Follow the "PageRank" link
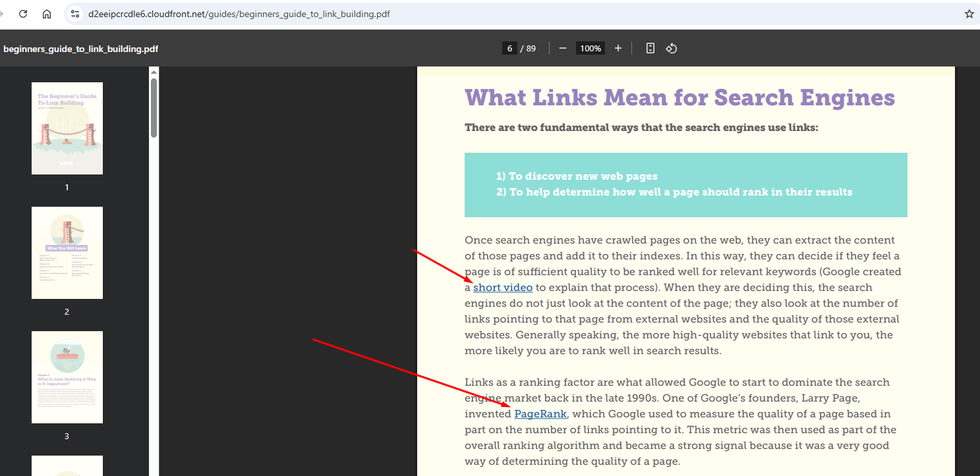 540,414
